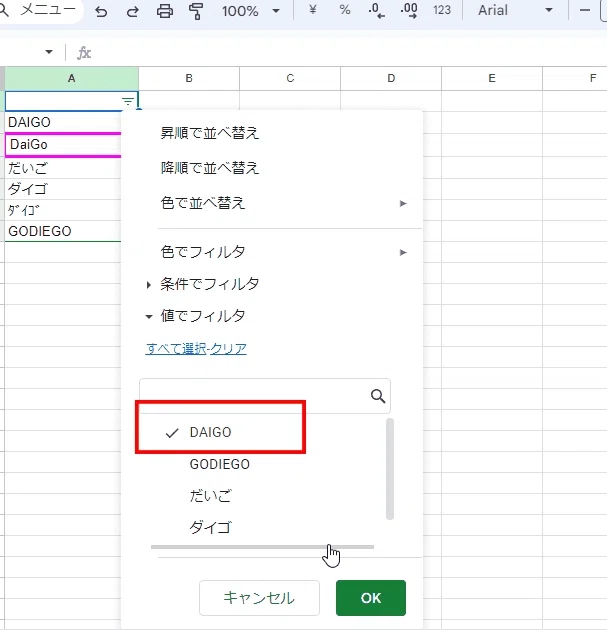Select column E header
The height and width of the screenshot is (630, 607).
pyautogui.click(x=492, y=78)
